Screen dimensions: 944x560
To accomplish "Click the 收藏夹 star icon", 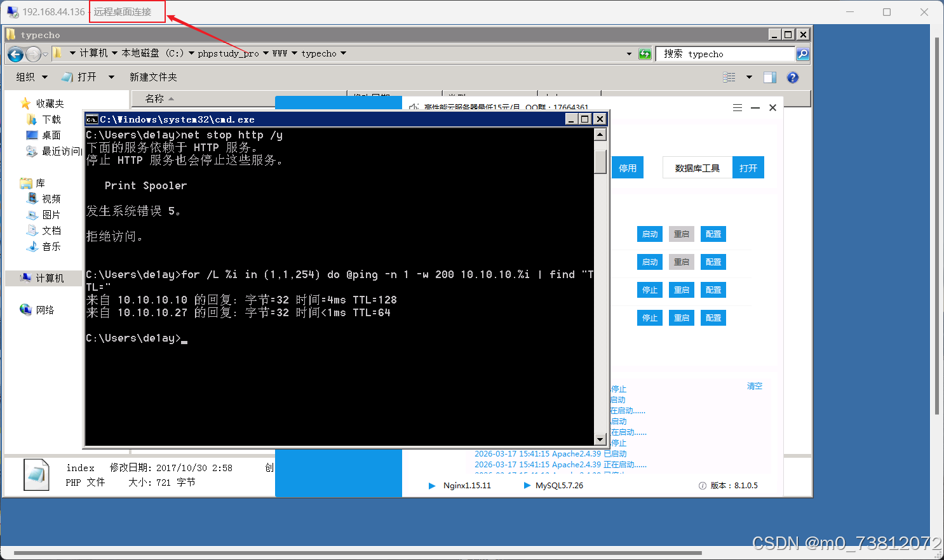I will (x=25, y=103).
